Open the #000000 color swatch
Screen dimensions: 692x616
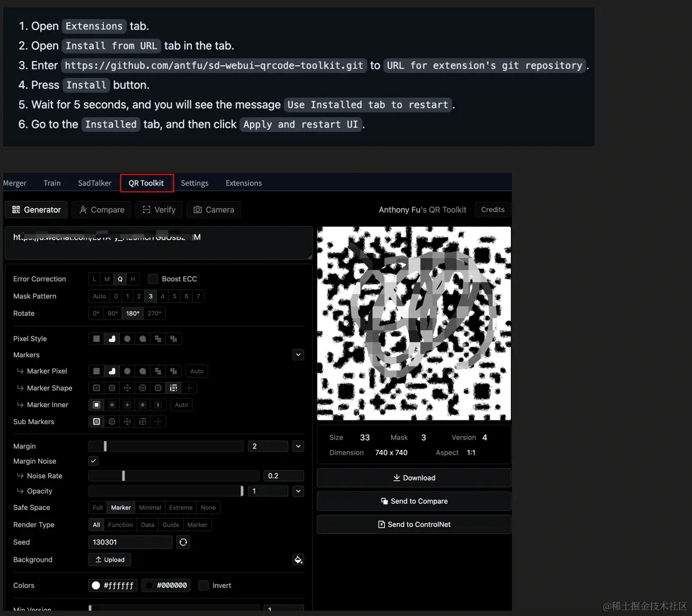166,585
